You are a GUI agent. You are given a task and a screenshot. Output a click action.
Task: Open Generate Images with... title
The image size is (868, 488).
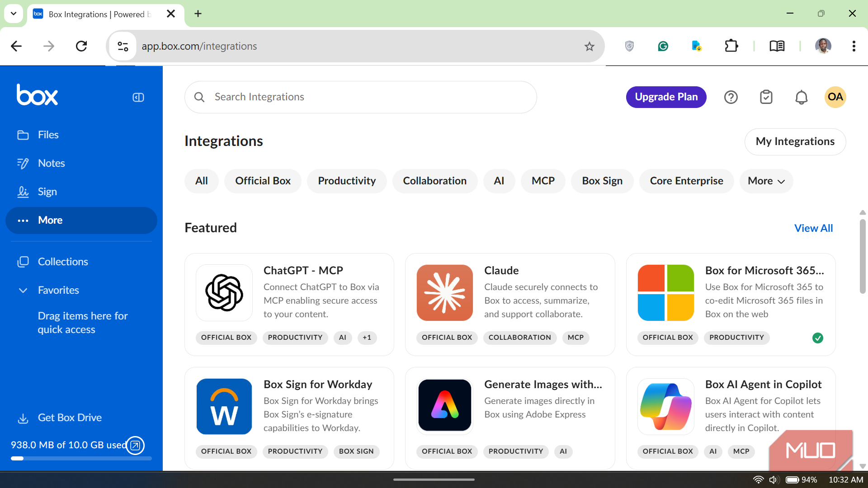[543, 384]
